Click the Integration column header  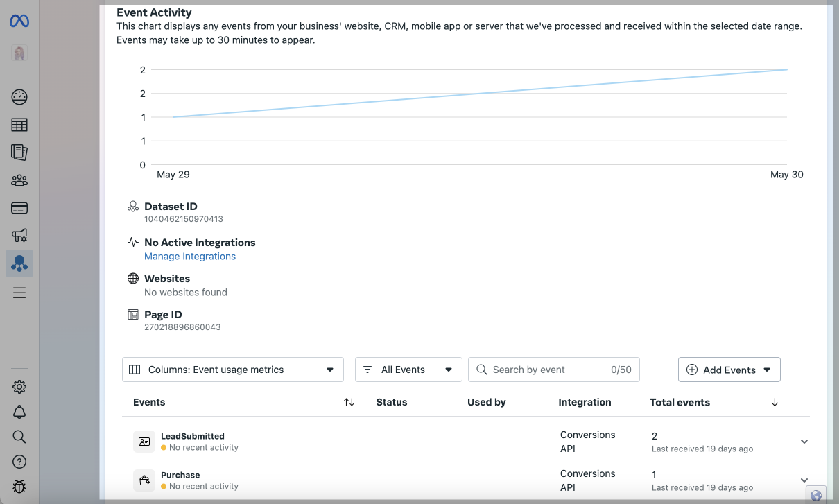[585, 402]
